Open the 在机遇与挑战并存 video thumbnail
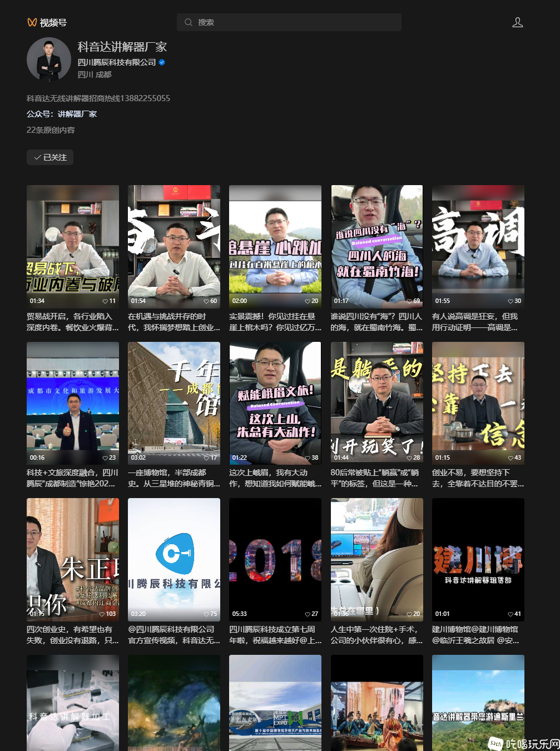The height and width of the screenshot is (751, 560). tap(174, 246)
